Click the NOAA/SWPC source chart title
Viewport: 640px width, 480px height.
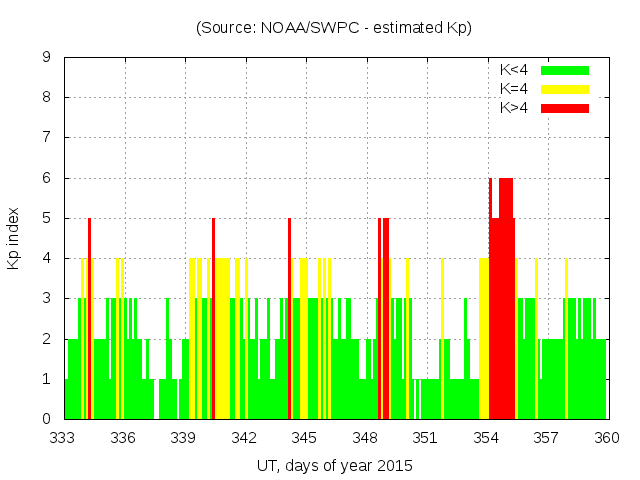point(334,28)
